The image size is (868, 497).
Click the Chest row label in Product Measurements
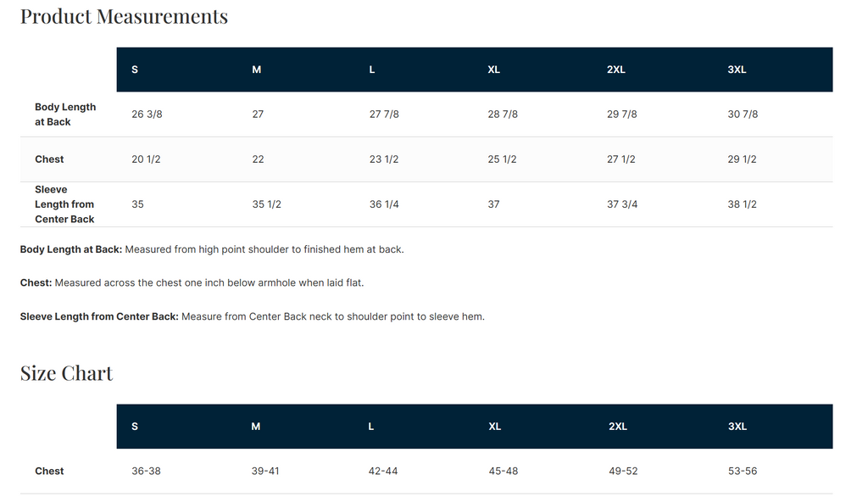tap(49, 159)
